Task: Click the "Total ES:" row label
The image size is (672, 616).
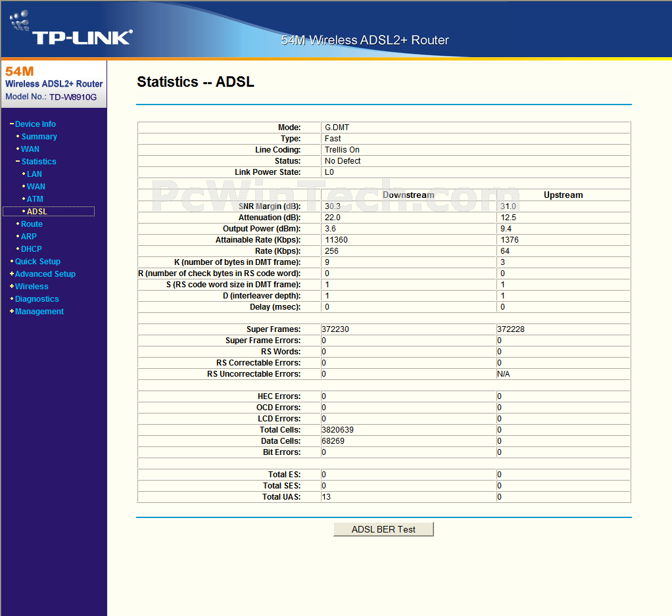Action: [x=285, y=474]
